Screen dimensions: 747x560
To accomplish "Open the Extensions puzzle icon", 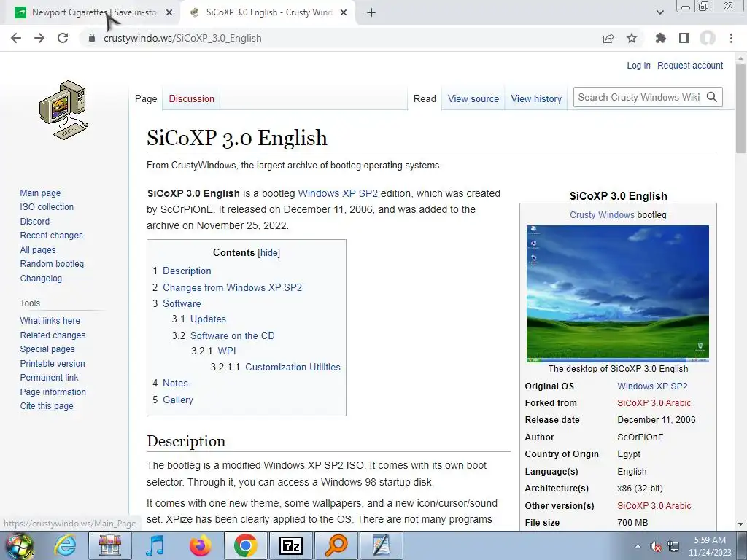I will 660,38.
